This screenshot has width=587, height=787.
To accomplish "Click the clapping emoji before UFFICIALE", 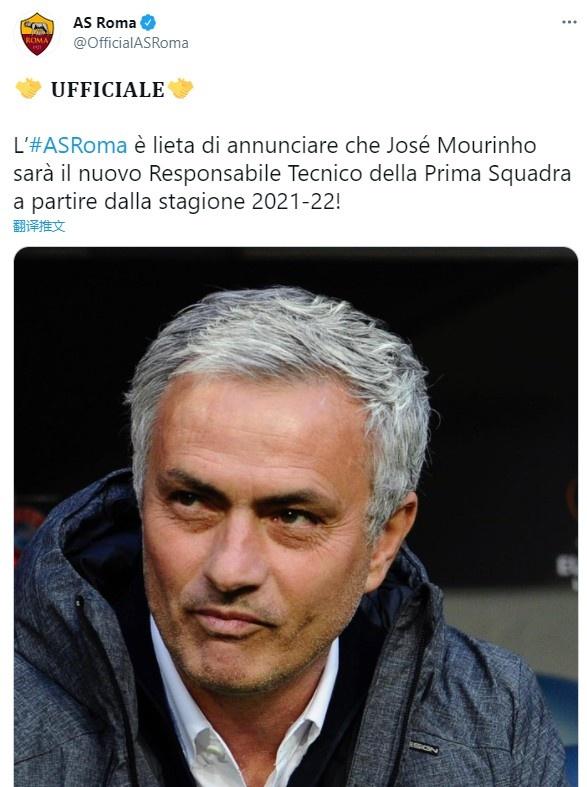I will [29, 89].
